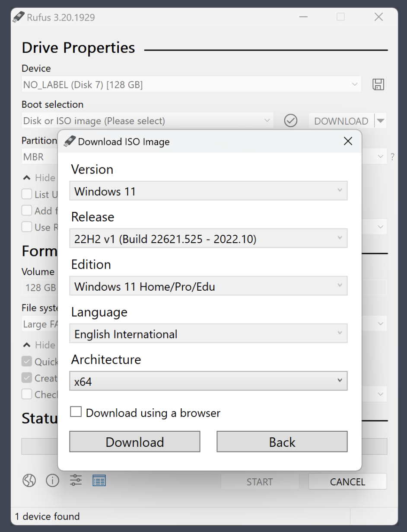Enable Download using a browser checkbox
Screen dimensions: 407x532
tap(76, 412)
